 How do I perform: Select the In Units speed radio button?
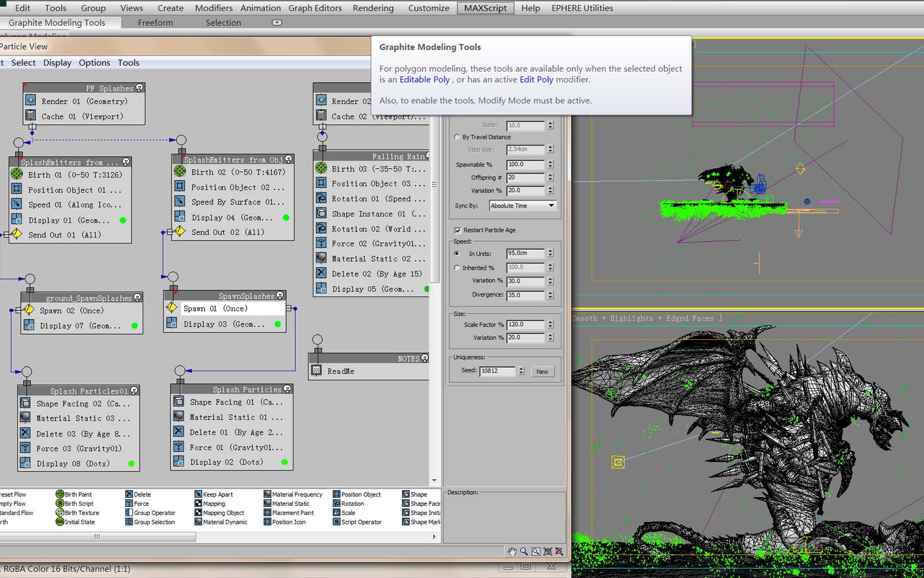click(x=457, y=254)
